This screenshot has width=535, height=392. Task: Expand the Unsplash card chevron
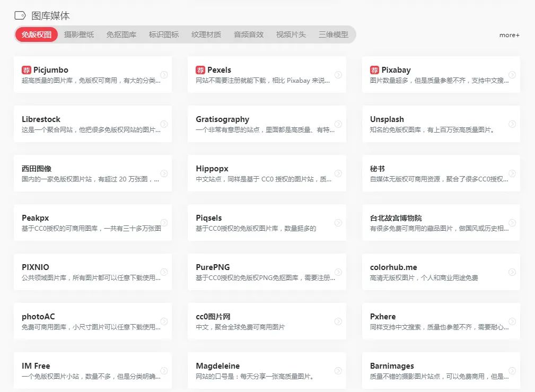(x=512, y=124)
